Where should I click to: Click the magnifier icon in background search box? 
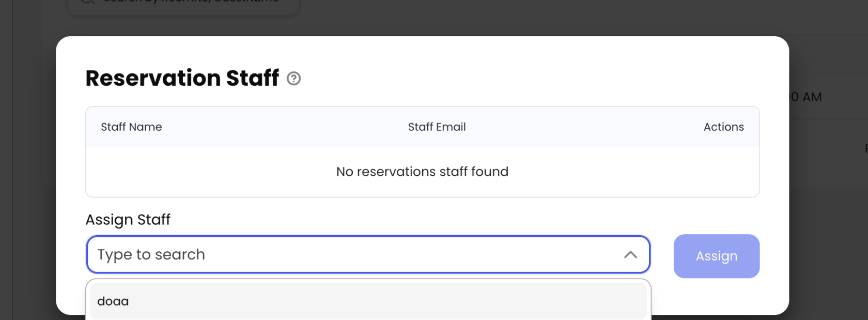[x=87, y=2]
